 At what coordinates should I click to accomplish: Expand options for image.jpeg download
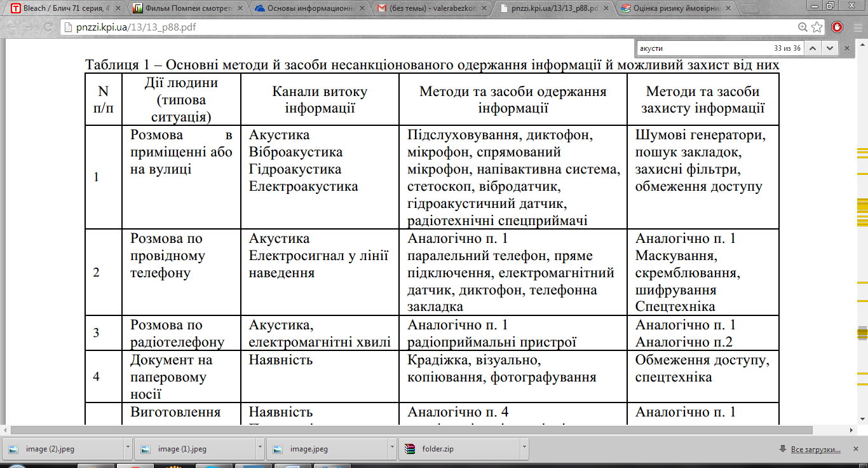click(x=392, y=449)
